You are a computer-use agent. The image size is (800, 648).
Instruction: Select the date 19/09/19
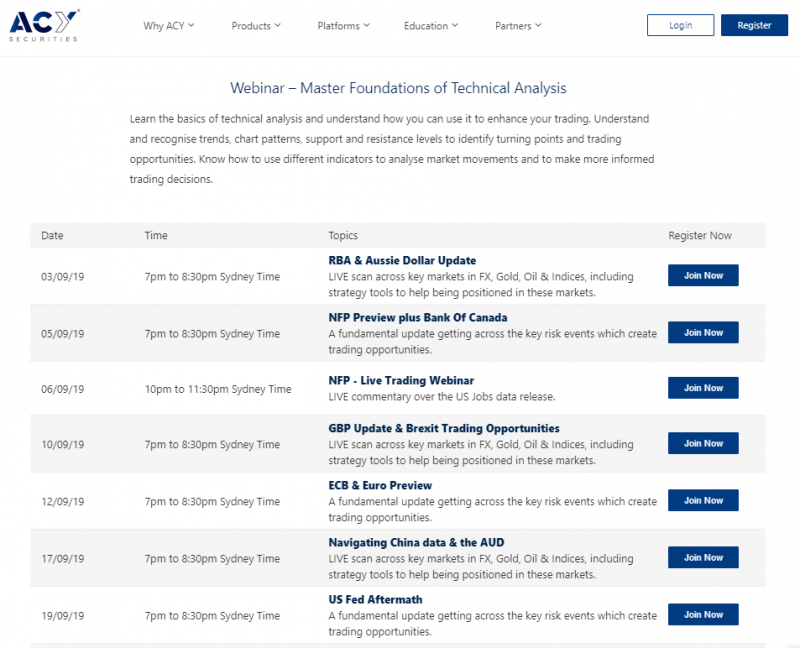pyautogui.click(x=63, y=616)
